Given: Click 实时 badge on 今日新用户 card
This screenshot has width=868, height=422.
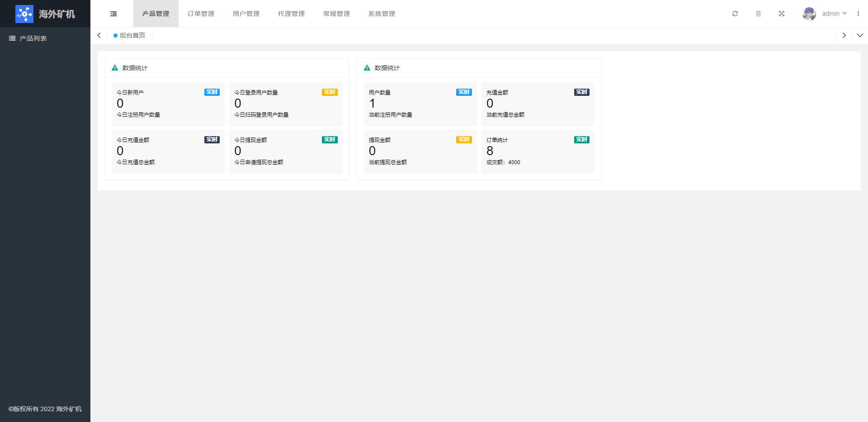Looking at the screenshot, I should pyautogui.click(x=212, y=92).
